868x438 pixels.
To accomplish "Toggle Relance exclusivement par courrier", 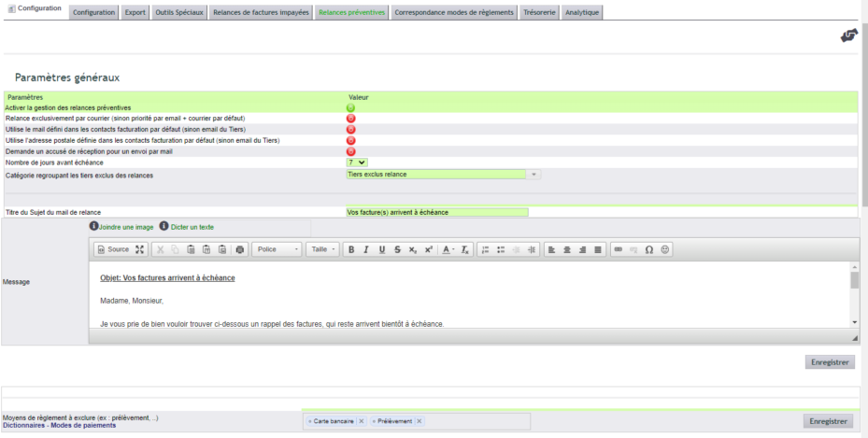I will click(x=350, y=119).
